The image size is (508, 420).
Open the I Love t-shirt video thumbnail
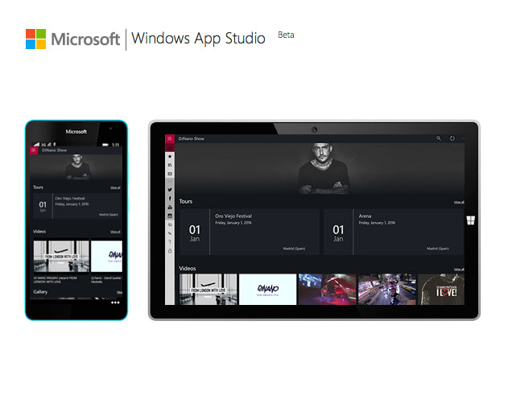[x=441, y=290]
